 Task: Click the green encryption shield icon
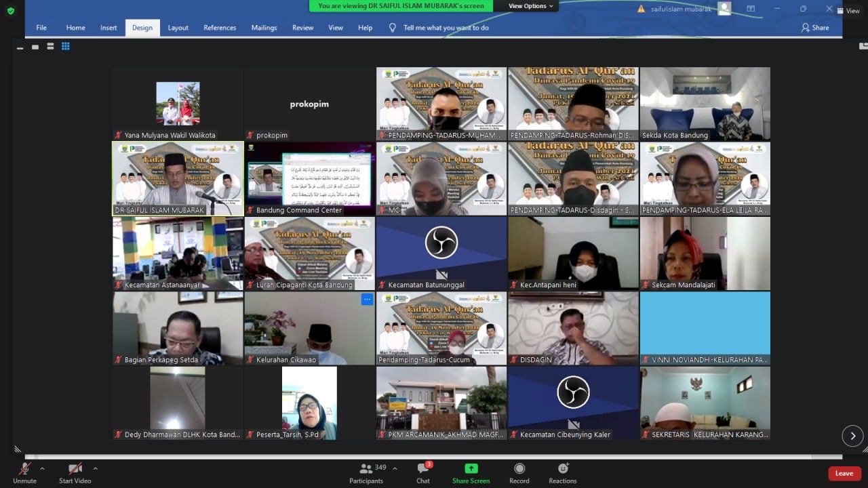pos(10,11)
